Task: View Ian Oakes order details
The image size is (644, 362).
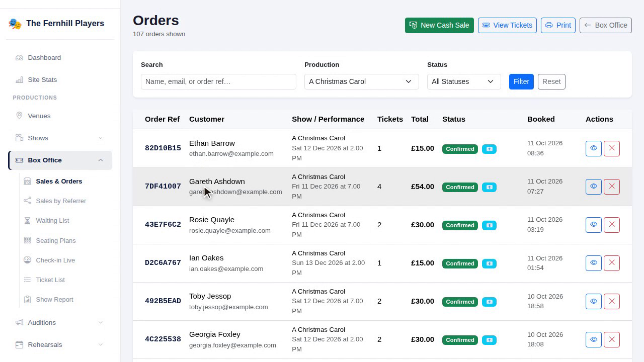Action: pyautogui.click(x=594, y=263)
